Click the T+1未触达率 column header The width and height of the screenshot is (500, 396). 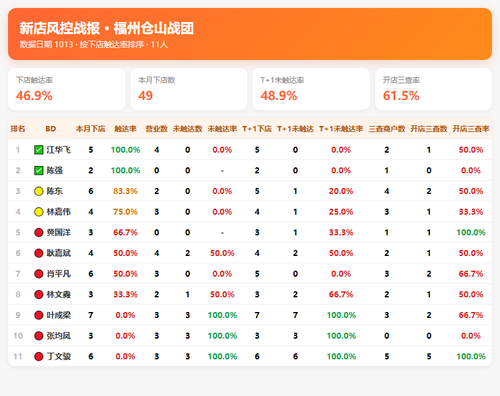[341, 129]
